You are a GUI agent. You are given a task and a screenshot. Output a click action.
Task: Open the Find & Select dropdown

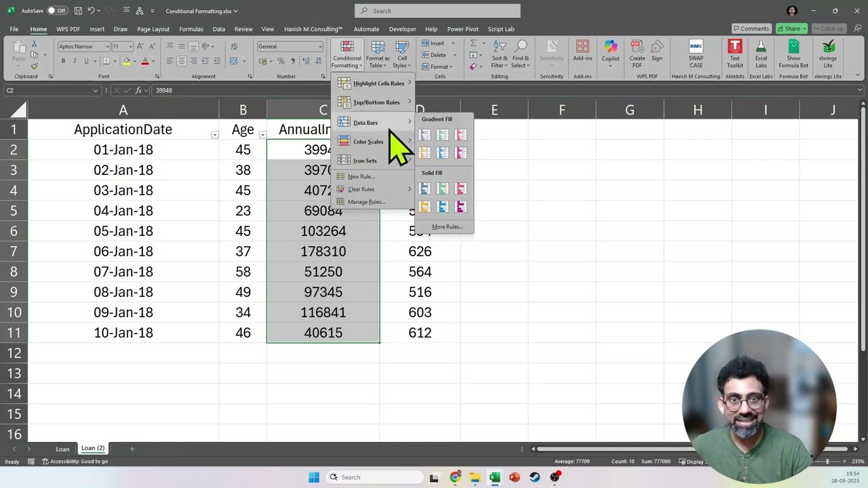coord(521,54)
